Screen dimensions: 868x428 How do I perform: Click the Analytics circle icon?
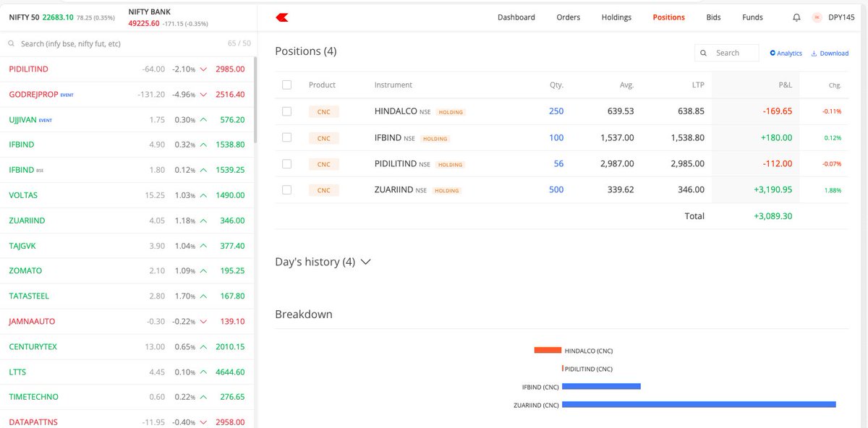tap(773, 53)
